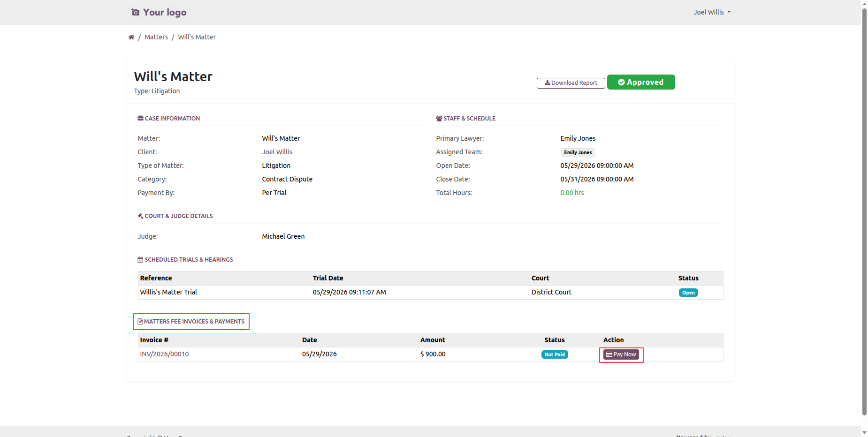Screen dimensions: 868x437
Task: Click the briefcase icon beside Case Information
Action: point(140,118)
